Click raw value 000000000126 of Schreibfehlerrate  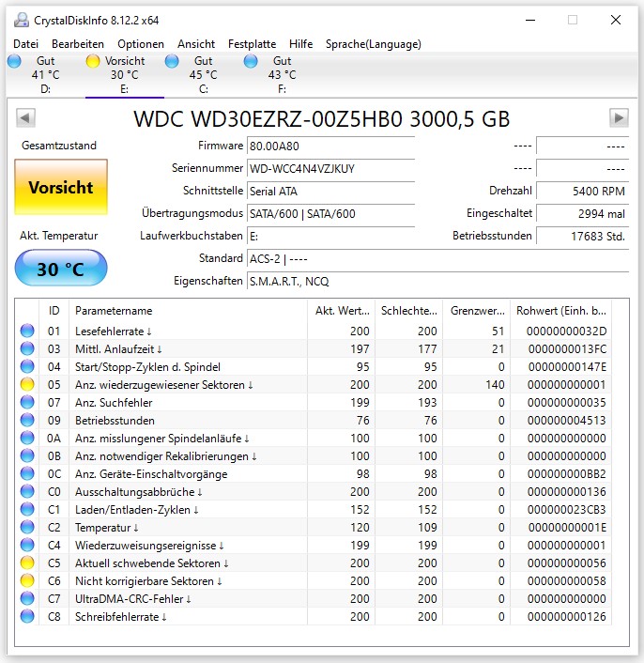(566, 617)
